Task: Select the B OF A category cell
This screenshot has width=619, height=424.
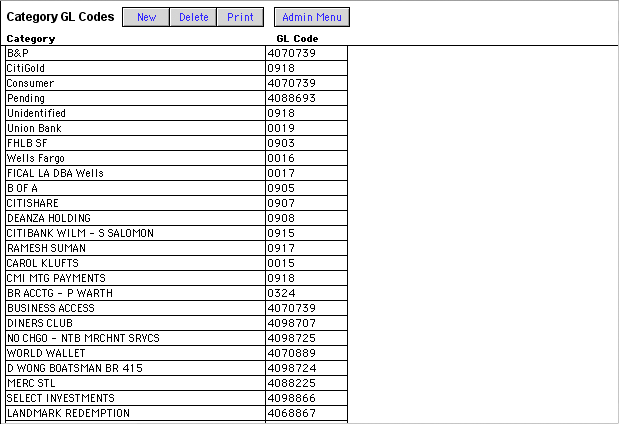Action: pos(135,188)
